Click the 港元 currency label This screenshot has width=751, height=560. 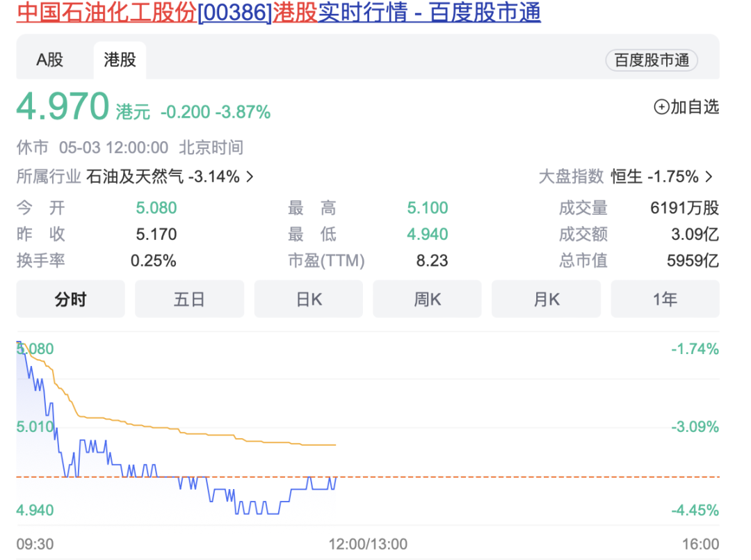133,112
